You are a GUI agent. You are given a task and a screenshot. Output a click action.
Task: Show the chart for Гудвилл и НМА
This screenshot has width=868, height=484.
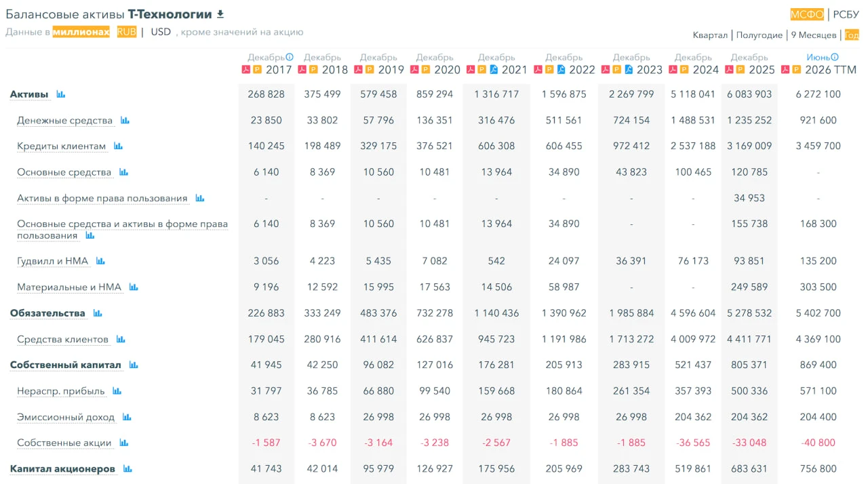pyautogui.click(x=100, y=261)
